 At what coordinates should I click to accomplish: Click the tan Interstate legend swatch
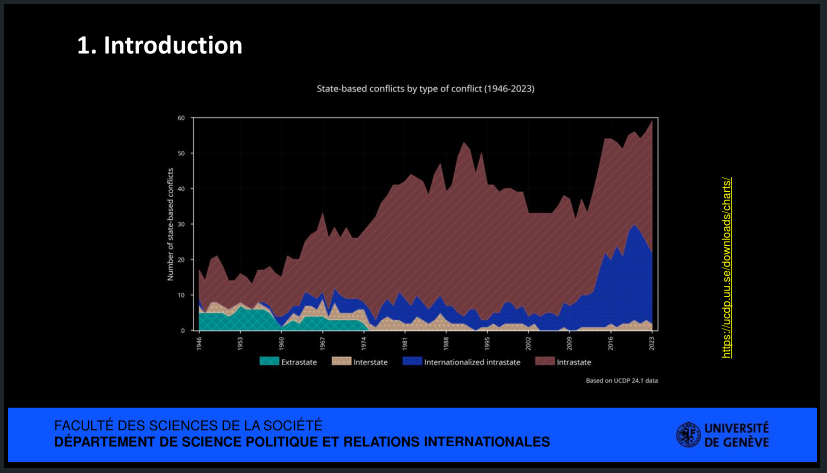pos(341,361)
